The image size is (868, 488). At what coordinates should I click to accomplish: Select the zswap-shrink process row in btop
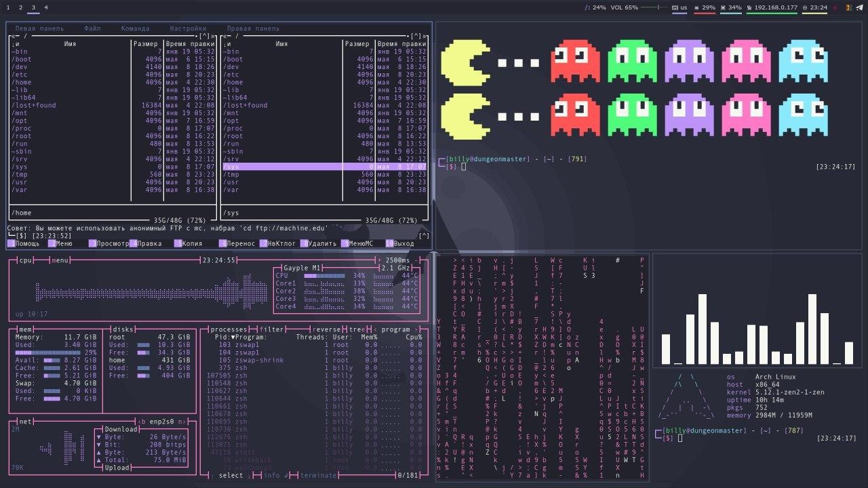[315, 361]
